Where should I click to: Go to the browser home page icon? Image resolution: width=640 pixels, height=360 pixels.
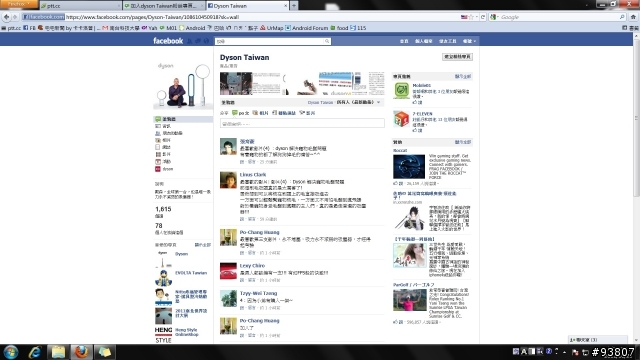[633, 17]
